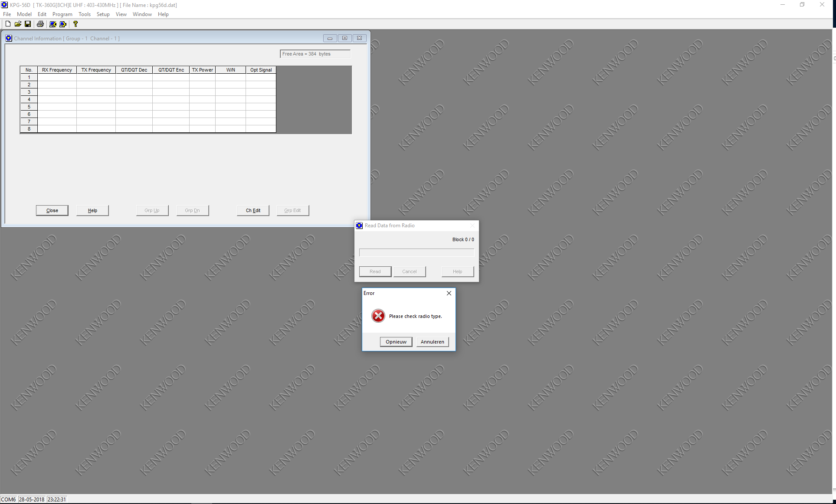836x504 pixels.
Task: Select channel row number 2
Action: [x=29, y=85]
